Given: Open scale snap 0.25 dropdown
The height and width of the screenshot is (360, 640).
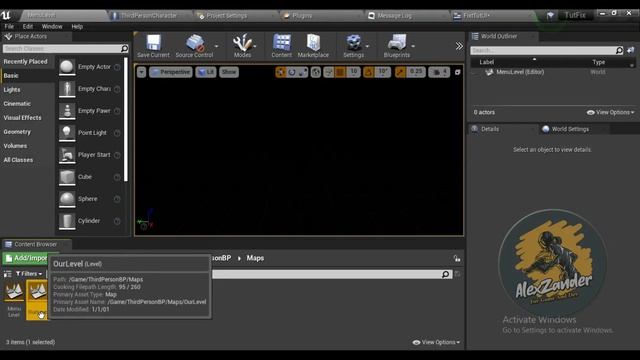Looking at the screenshot, I should click(x=416, y=72).
